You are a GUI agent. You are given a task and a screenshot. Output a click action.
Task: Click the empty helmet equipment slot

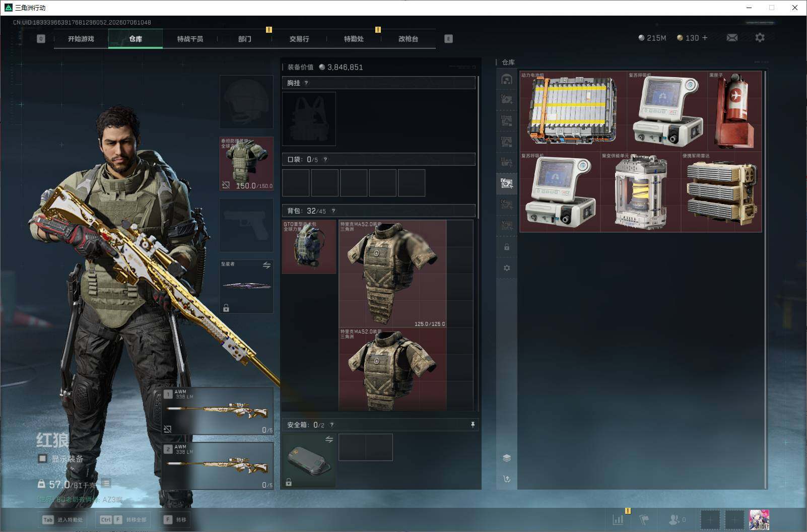(246, 102)
